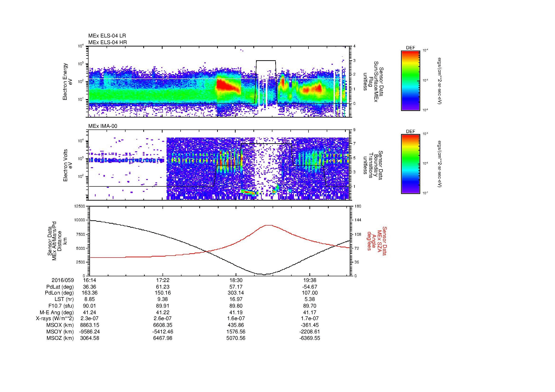This screenshot has height=392, width=555.
Task: Click the 'PdLon (deg)' row label
Action: tap(60, 293)
